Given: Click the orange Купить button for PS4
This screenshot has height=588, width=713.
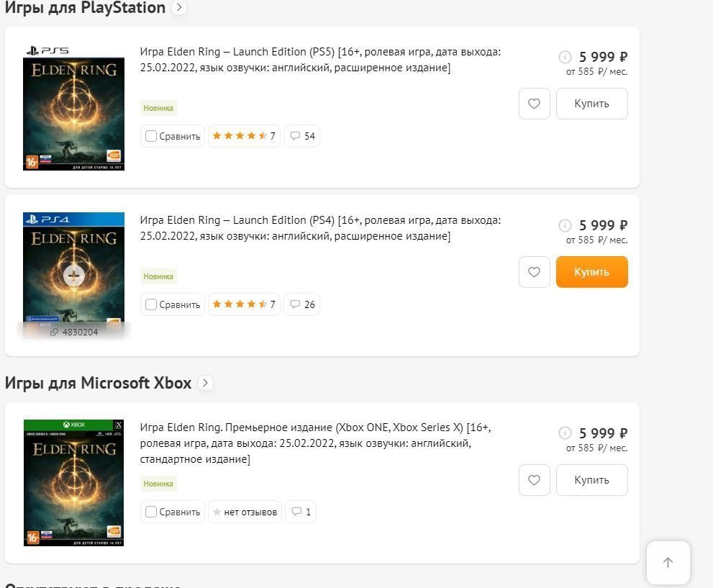Looking at the screenshot, I should [x=591, y=272].
